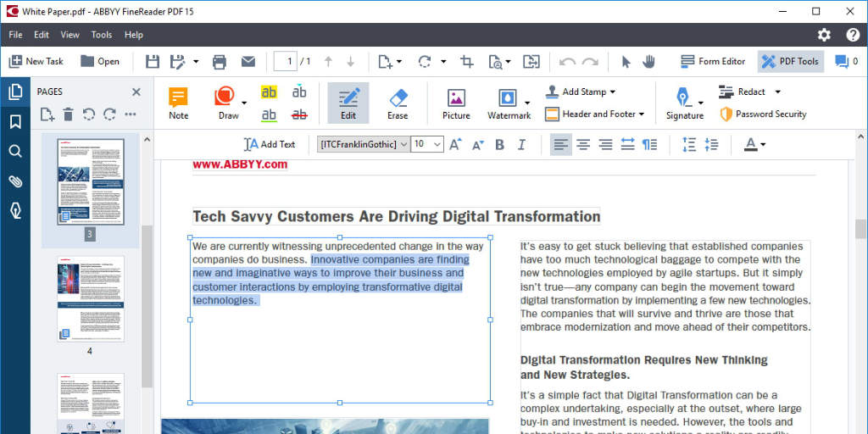
Task: Rotate page counterclockwise in PAGES panel
Action: pos(88,114)
